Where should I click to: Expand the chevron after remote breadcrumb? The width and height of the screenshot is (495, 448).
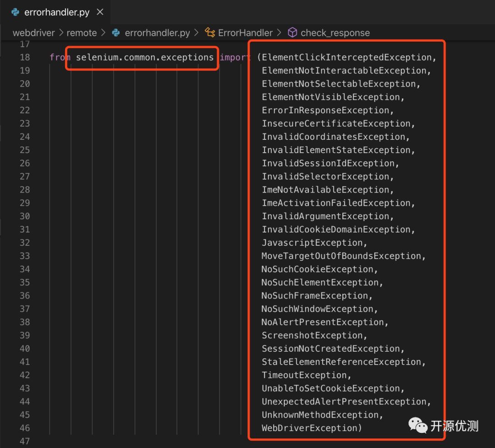coord(103,33)
